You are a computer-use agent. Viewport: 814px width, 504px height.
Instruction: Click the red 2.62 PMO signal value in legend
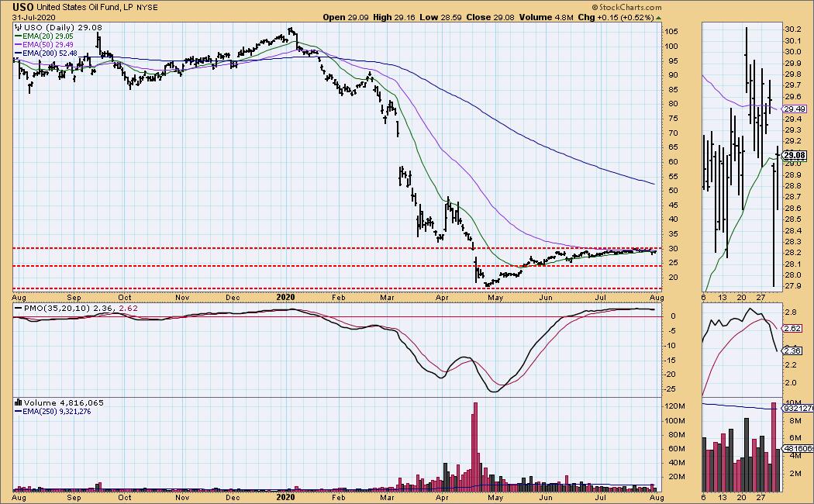[x=128, y=309]
